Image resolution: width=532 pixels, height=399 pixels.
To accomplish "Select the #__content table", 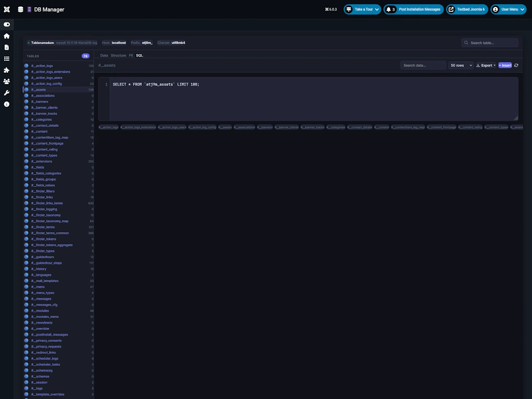I will (59, 131).
